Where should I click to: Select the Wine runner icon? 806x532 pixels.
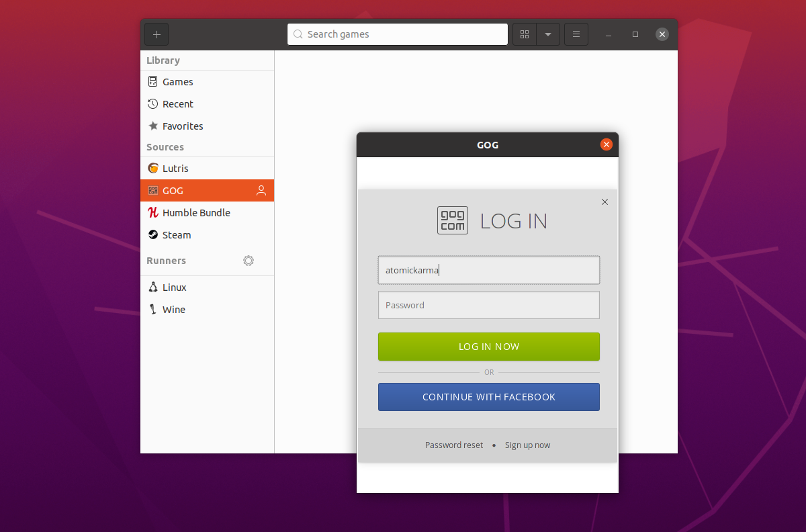[153, 309]
